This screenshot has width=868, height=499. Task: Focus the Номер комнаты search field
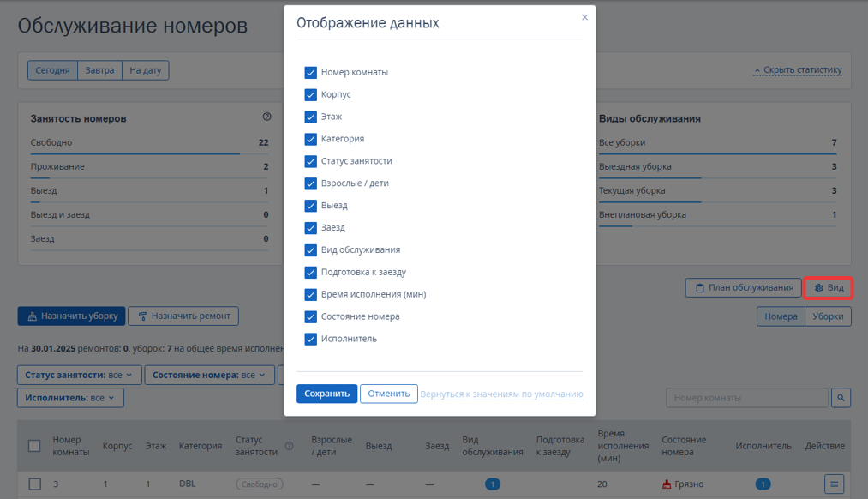[x=747, y=398]
